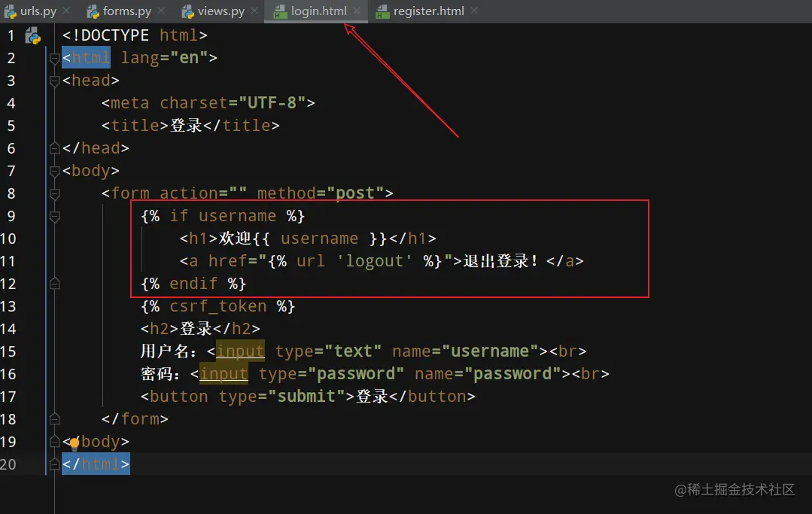Close the register.html tab
The image size is (812, 514).
coord(474,11)
